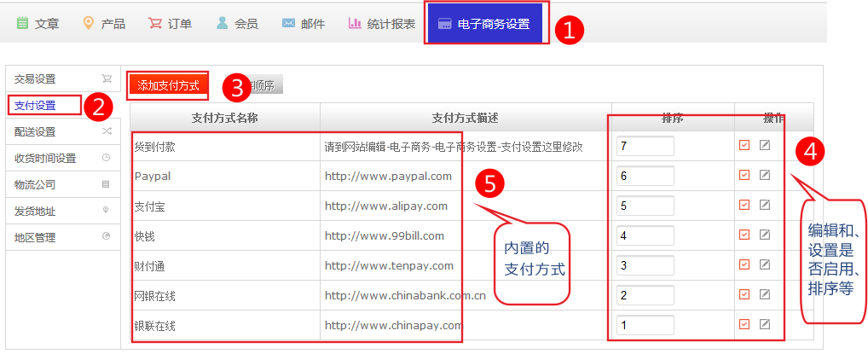The image size is (868, 354).
Task: Open 支付设置 in the sidebar
Action: point(63,105)
